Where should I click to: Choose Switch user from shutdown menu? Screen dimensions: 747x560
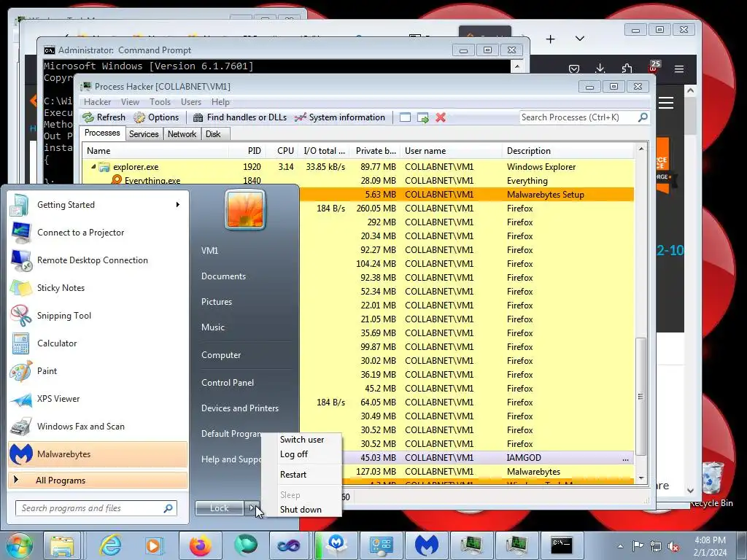point(302,440)
